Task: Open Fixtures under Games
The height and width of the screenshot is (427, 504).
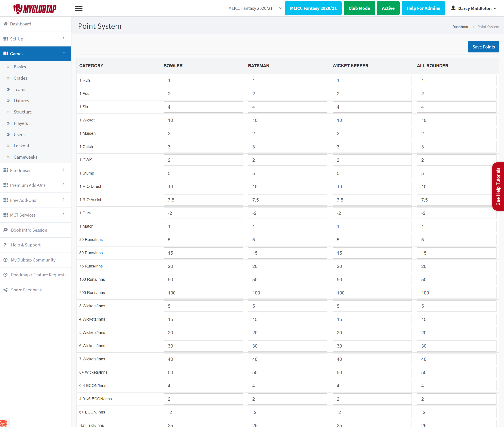Action: (21, 101)
